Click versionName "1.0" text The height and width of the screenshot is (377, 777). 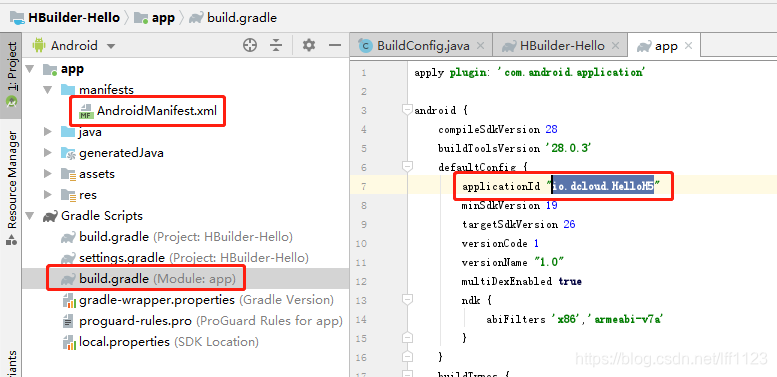click(x=549, y=262)
